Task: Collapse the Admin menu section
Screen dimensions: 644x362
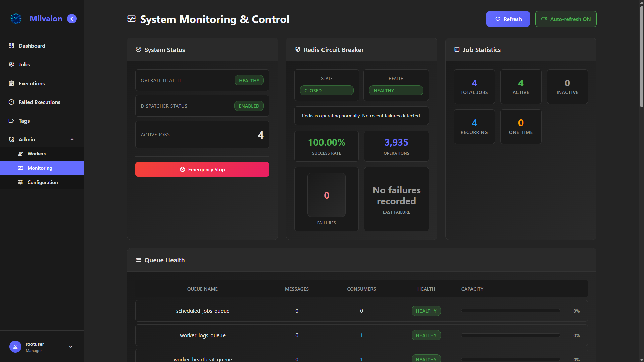Action: (x=72, y=139)
